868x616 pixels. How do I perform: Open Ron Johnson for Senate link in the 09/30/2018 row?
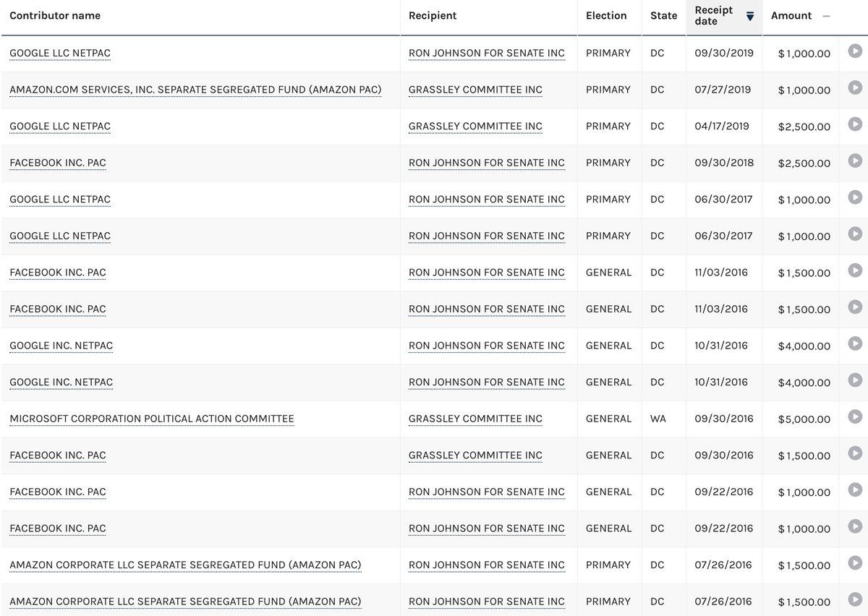pos(487,163)
